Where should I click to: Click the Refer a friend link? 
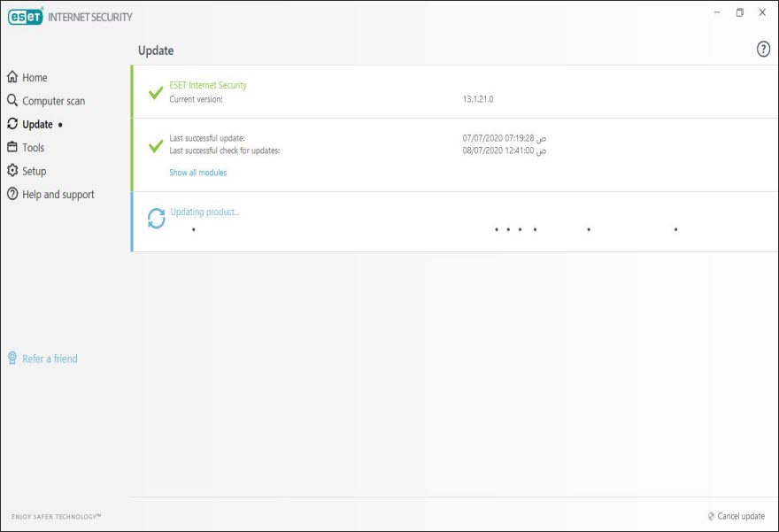(50, 359)
